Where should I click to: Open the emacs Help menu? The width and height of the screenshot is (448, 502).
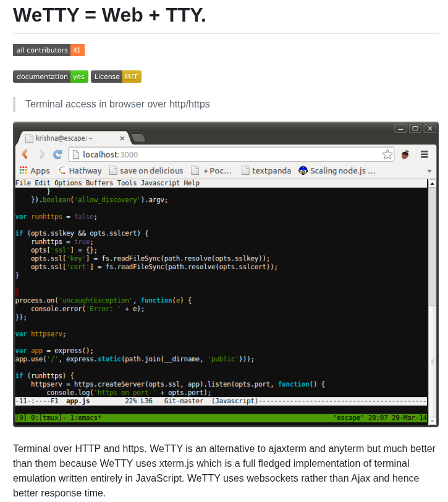tap(192, 183)
